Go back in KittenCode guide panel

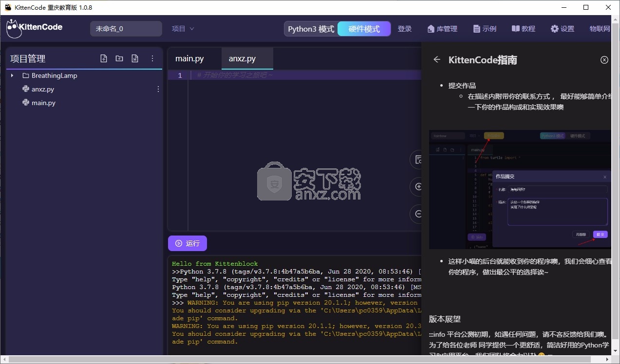(437, 59)
